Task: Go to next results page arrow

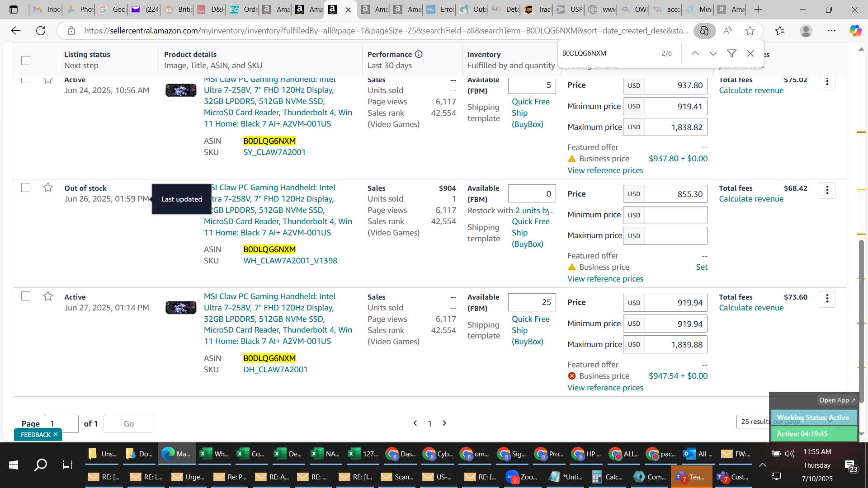Action: [444, 423]
